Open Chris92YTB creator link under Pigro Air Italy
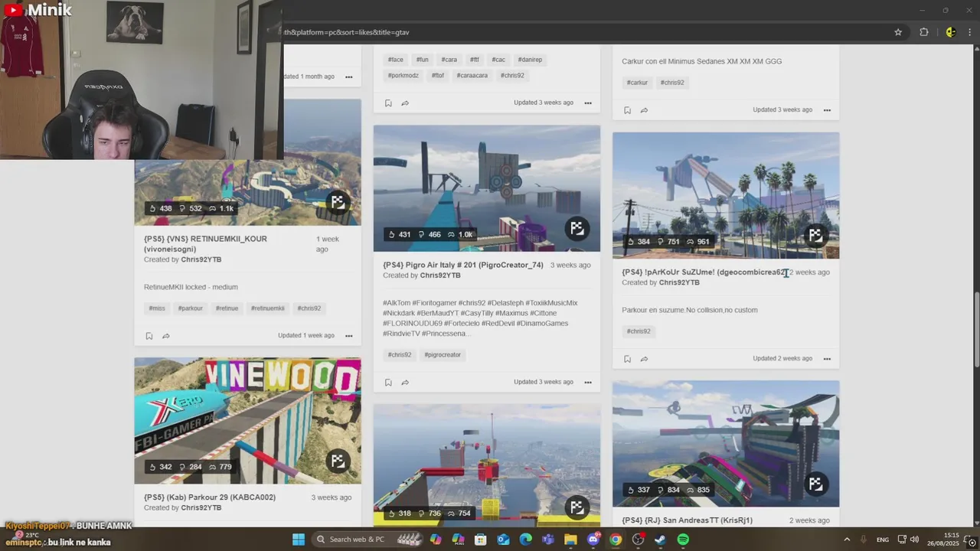The image size is (980, 551). [x=440, y=275]
